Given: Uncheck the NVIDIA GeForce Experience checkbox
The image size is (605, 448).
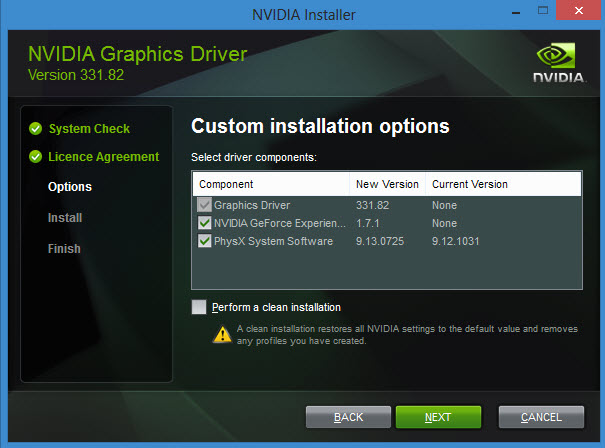Looking at the screenshot, I should (x=205, y=223).
